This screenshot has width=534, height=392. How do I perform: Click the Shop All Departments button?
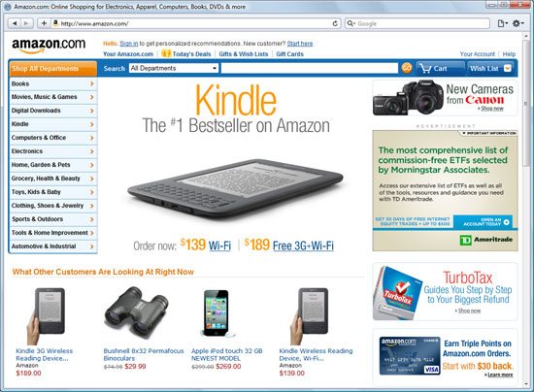[x=52, y=68]
